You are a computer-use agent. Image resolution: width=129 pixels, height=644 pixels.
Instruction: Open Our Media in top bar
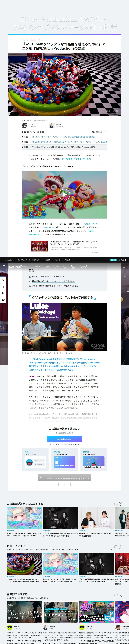pyautogui.click(x=8, y=260)
